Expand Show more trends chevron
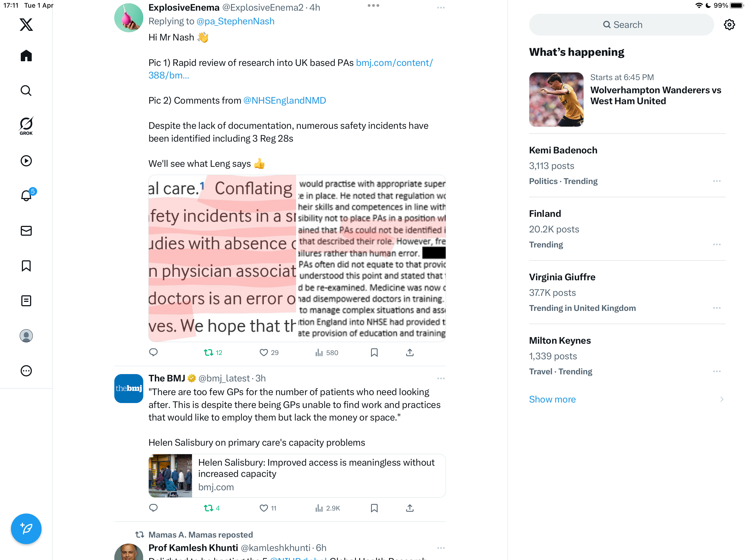Screen dimensions: 747x560 (x=722, y=399)
